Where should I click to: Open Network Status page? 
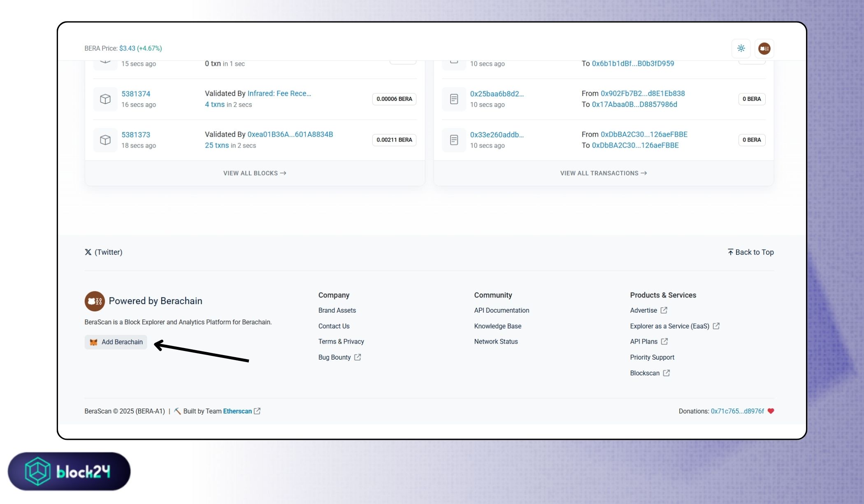[496, 341]
